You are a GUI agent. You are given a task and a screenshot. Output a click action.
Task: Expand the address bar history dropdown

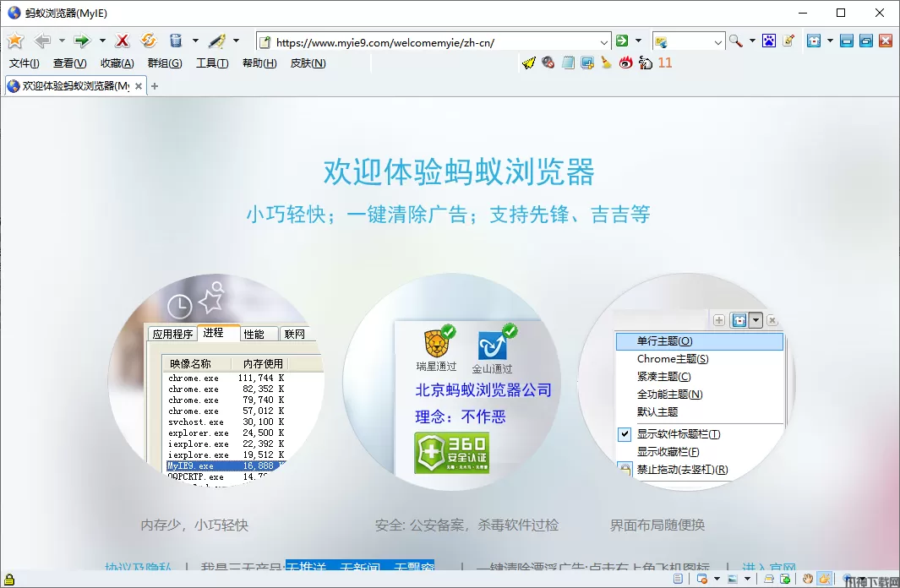(x=604, y=42)
